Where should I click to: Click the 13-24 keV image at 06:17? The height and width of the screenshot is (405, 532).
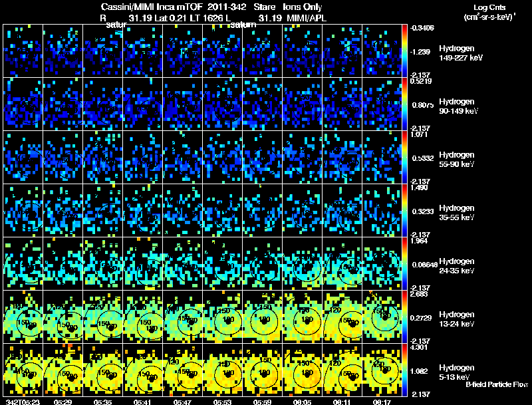[382, 317]
